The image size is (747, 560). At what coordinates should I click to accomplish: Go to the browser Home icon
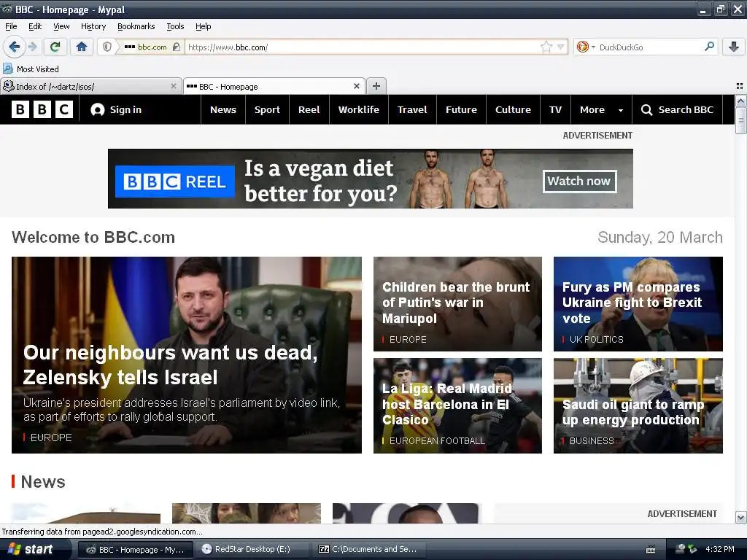pos(82,47)
